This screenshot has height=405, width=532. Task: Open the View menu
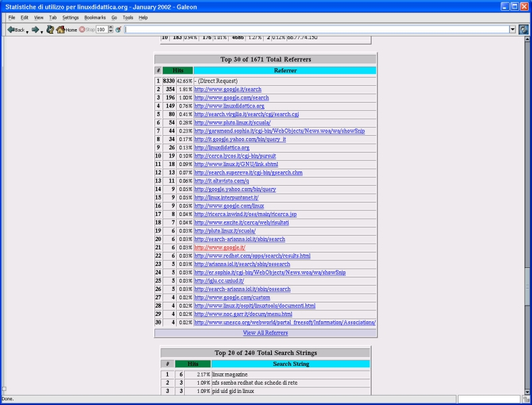tap(38, 18)
